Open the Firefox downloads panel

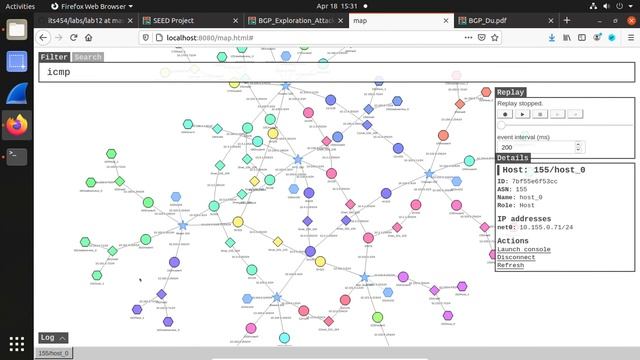pos(552,38)
